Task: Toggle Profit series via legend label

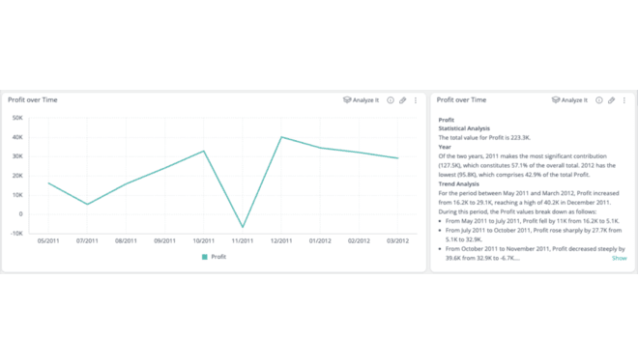Action: tap(218, 257)
